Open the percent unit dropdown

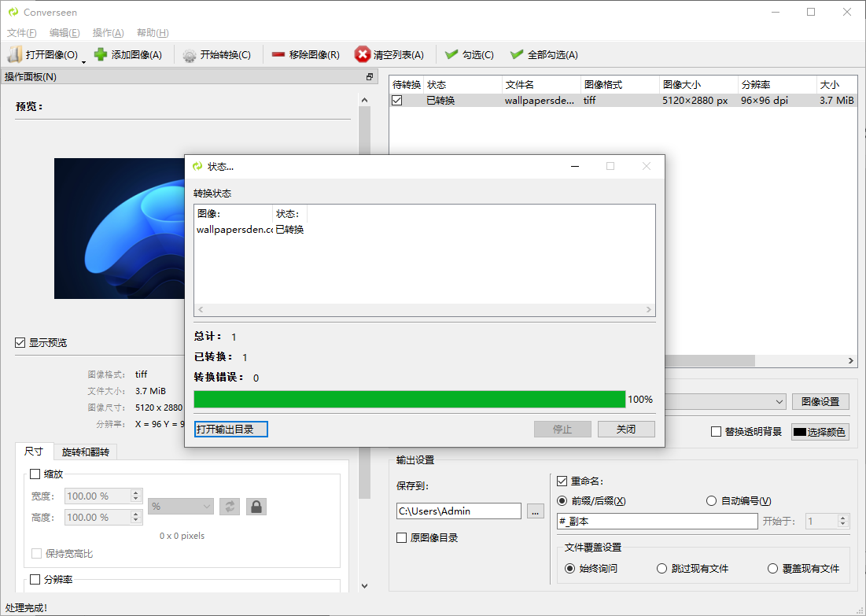click(x=180, y=506)
